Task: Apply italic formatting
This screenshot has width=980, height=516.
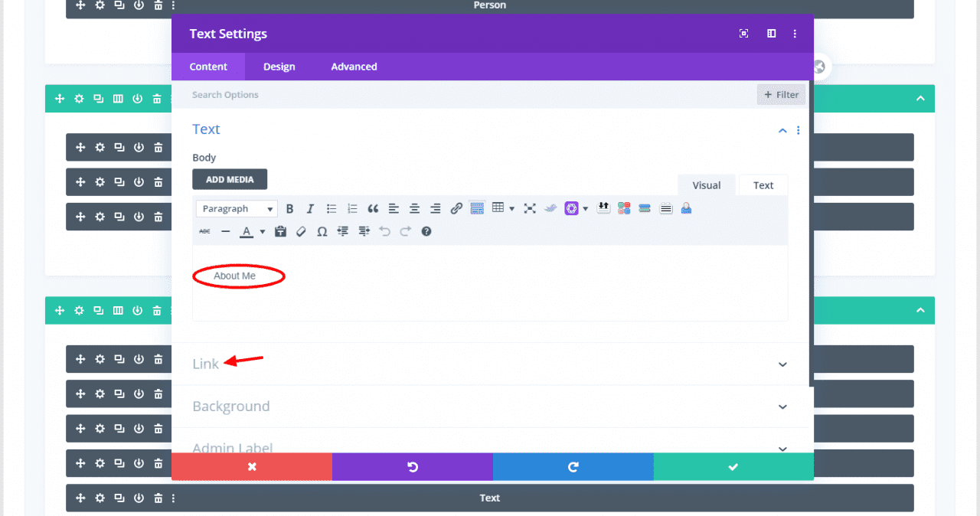Action: pyautogui.click(x=310, y=207)
